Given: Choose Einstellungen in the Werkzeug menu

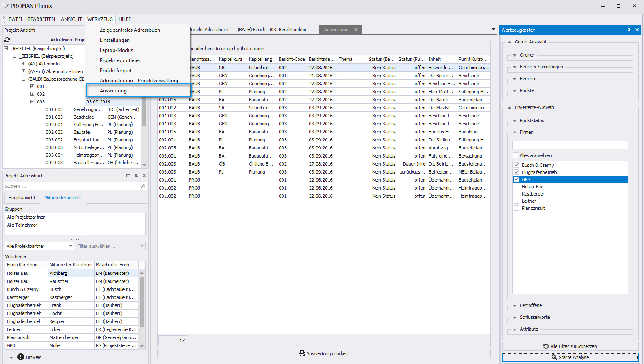Looking at the screenshot, I should (x=138, y=40).
